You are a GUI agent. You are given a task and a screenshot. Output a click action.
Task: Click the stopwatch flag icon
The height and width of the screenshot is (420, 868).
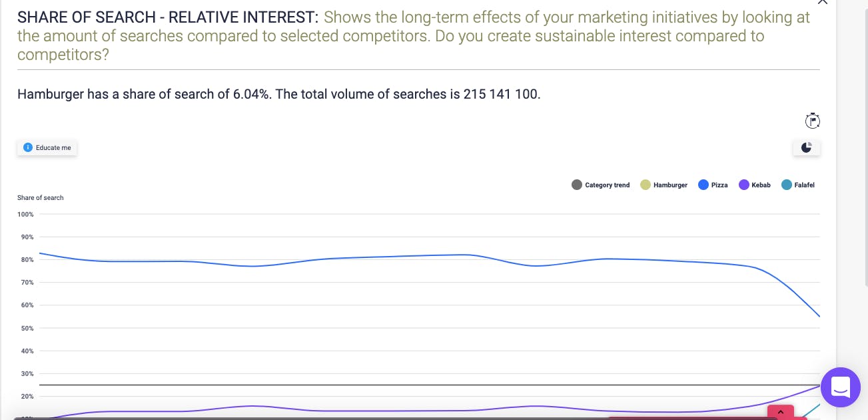click(x=812, y=121)
